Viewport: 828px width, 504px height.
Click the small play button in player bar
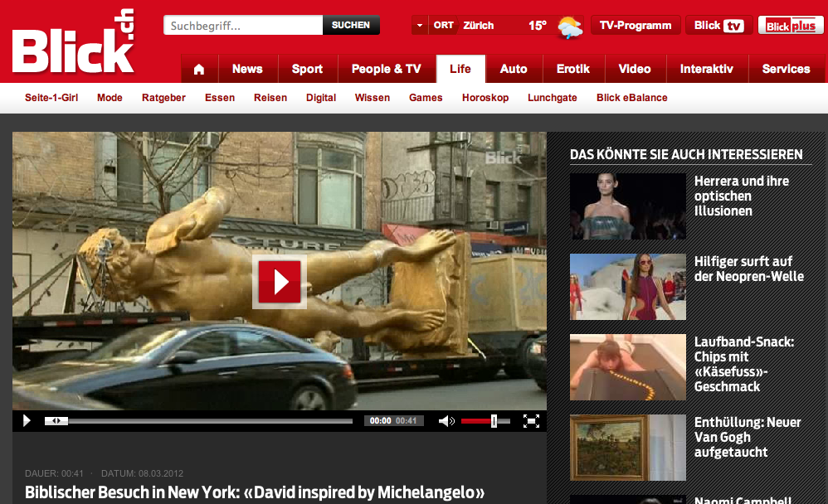27,420
